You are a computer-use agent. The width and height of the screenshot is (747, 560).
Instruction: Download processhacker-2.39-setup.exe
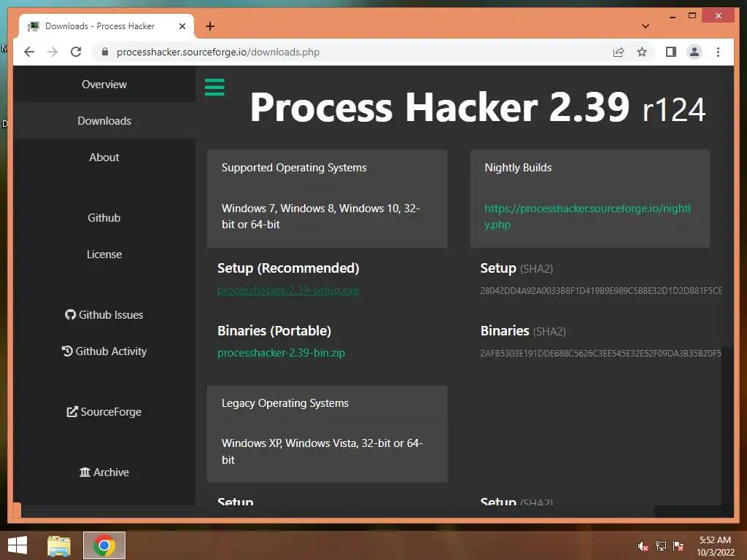287,290
